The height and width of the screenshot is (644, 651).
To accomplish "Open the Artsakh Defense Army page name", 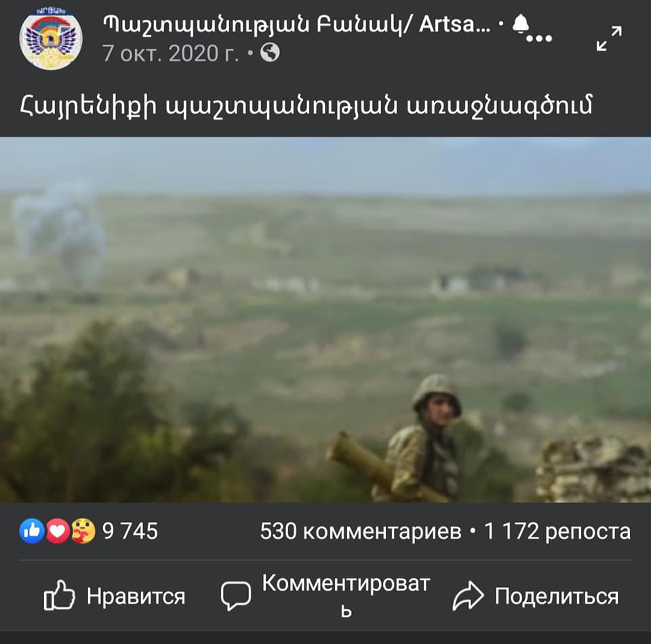I will coord(296,24).
